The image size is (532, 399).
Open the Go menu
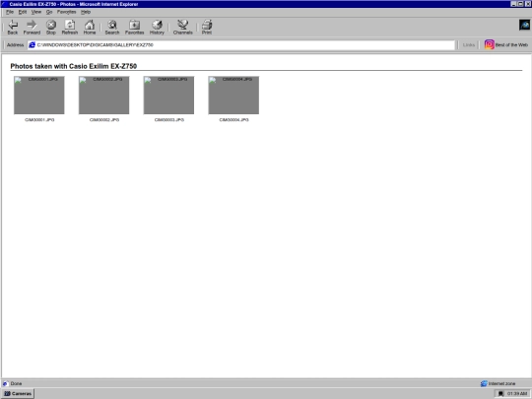coord(49,12)
